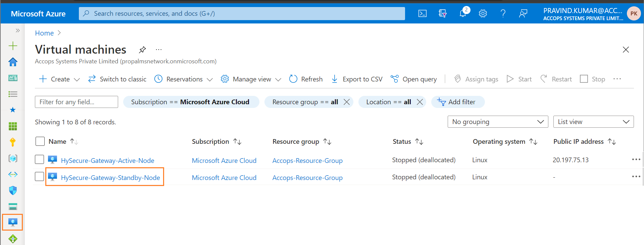Open portal settings gear icon
Image resolution: width=644 pixels, height=245 pixels.
coord(483,13)
